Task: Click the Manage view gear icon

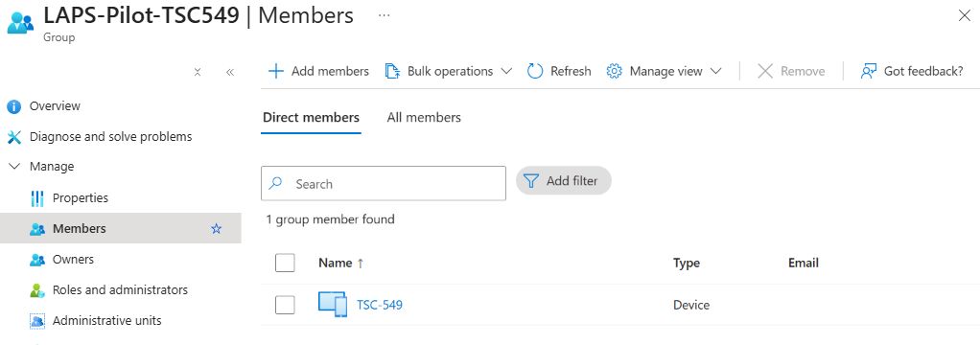Action: [615, 71]
